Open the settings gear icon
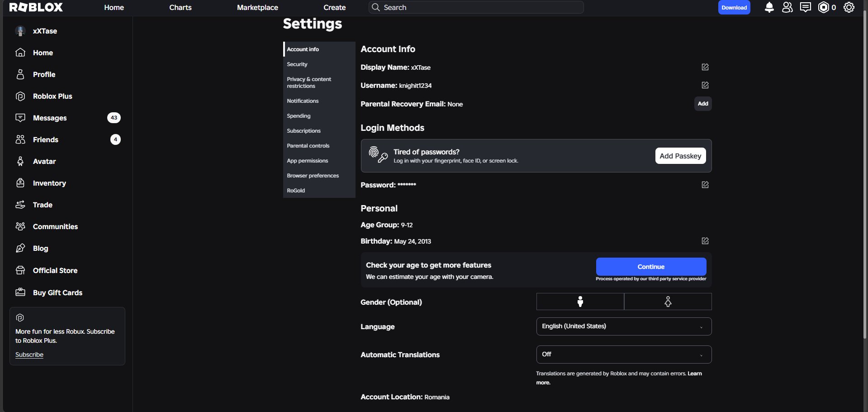This screenshot has width=868, height=412. tap(849, 7)
